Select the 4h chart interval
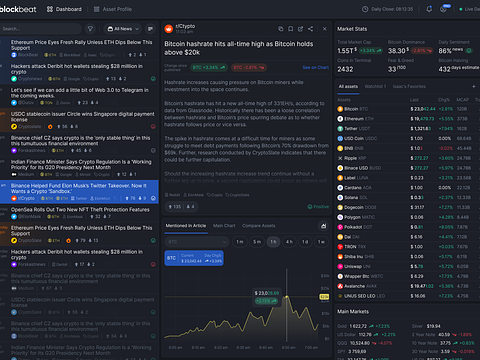The image size is (480, 360). click(x=289, y=242)
